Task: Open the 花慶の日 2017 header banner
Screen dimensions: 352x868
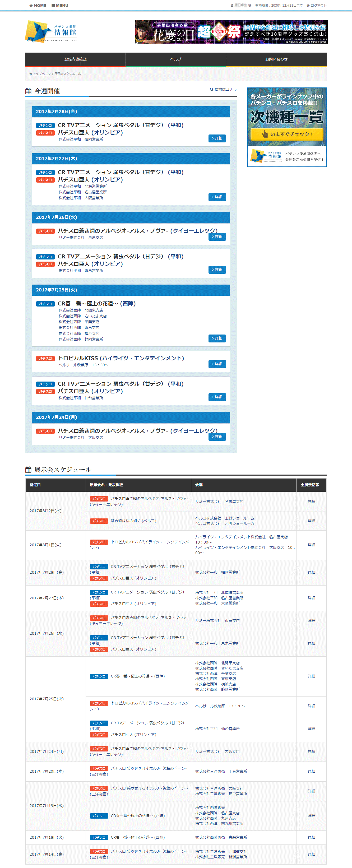Action: tap(231, 32)
